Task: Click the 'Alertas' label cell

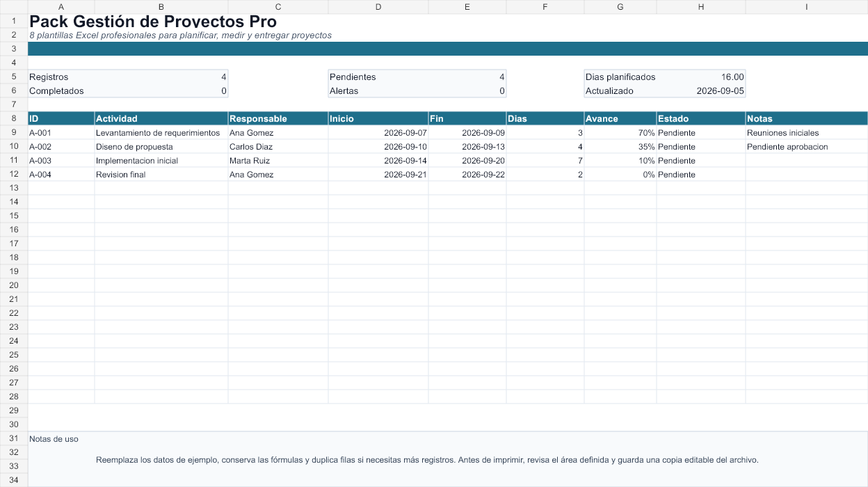Action: point(378,90)
